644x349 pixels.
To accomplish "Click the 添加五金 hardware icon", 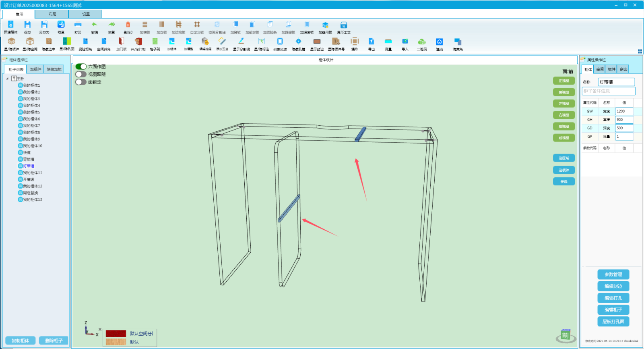I will point(222,42).
